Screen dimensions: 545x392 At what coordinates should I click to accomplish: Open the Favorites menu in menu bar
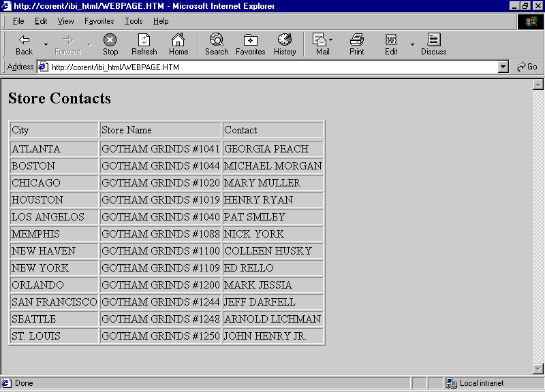click(x=99, y=21)
